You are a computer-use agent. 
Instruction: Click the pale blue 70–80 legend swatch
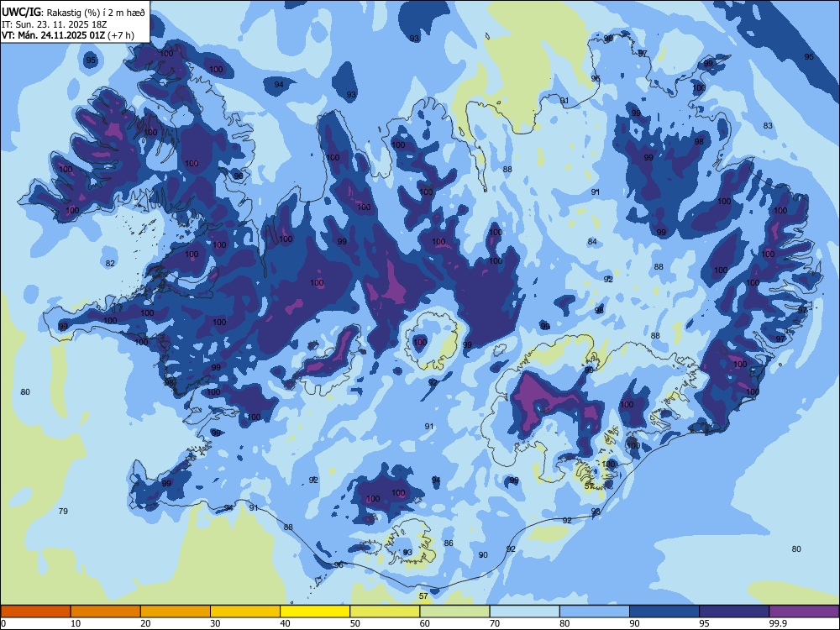(x=524, y=612)
